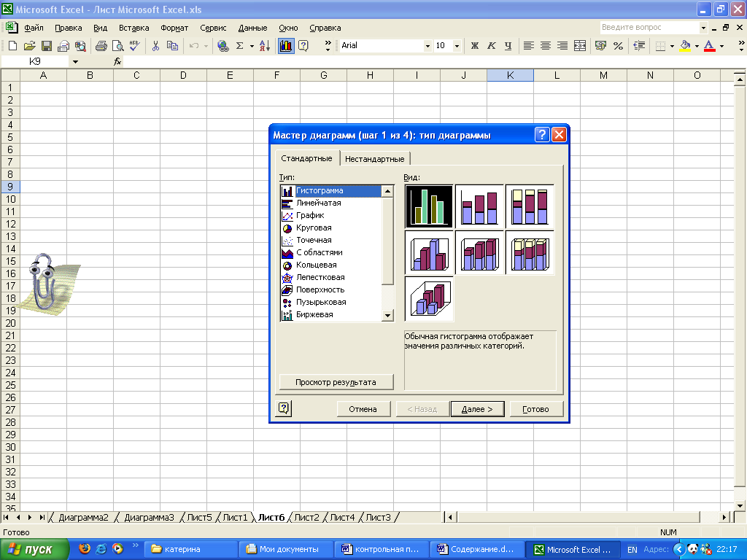Screen dimensions: 747x560
Task: Select 3-D column chart subtype thumbnail at bottom
Action: point(429,299)
